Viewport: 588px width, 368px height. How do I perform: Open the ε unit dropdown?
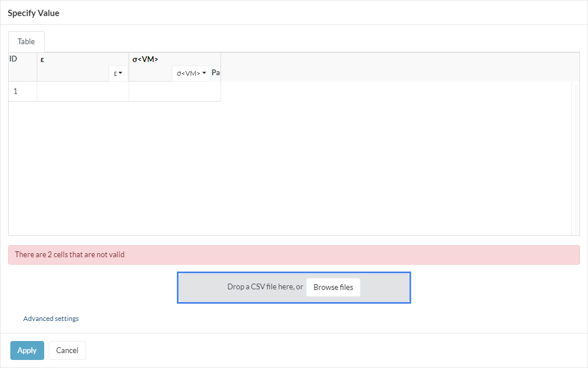click(x=118, y=73)
